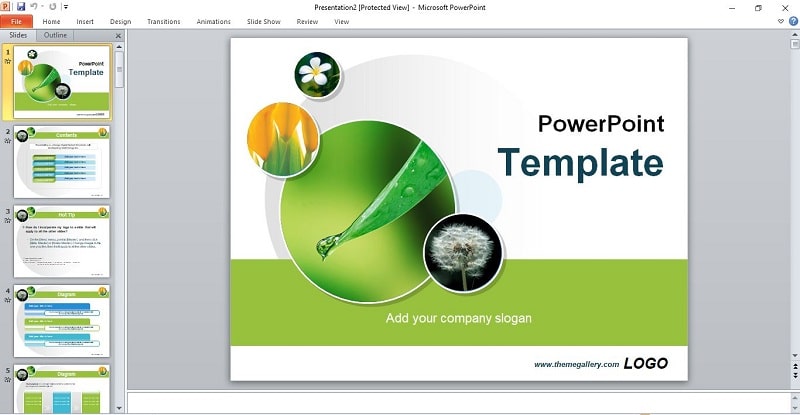Select the yellow tulip circle image
This screenshot has height=415, width=800.
283,139
